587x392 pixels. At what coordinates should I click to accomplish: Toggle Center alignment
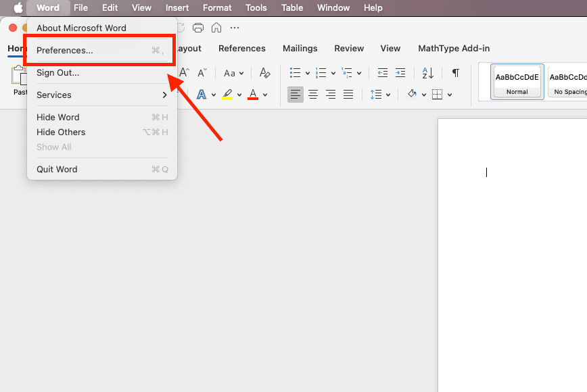(313, 95)
